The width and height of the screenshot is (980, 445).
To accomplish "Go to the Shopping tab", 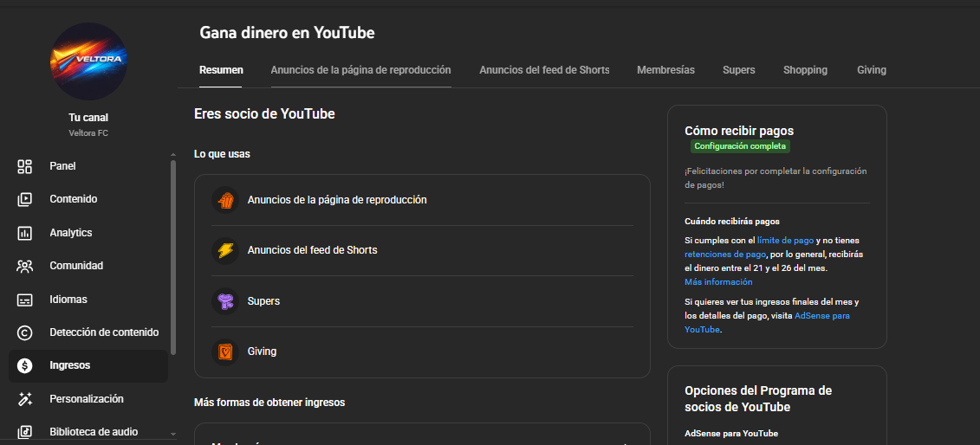I will 805,70.
